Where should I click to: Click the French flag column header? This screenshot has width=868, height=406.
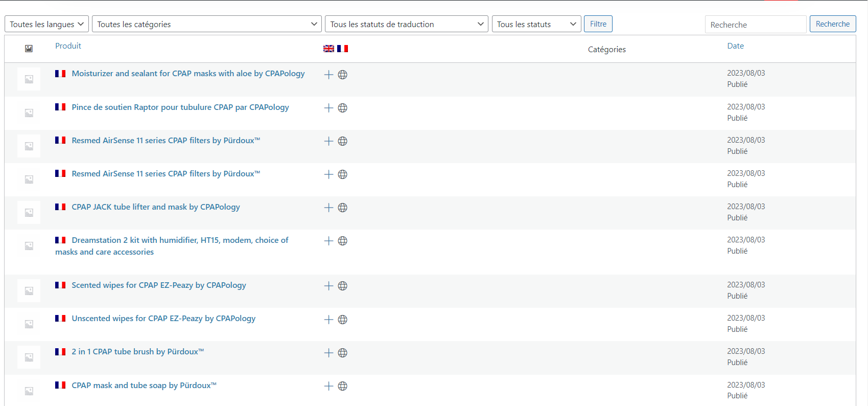pos(343,49)
